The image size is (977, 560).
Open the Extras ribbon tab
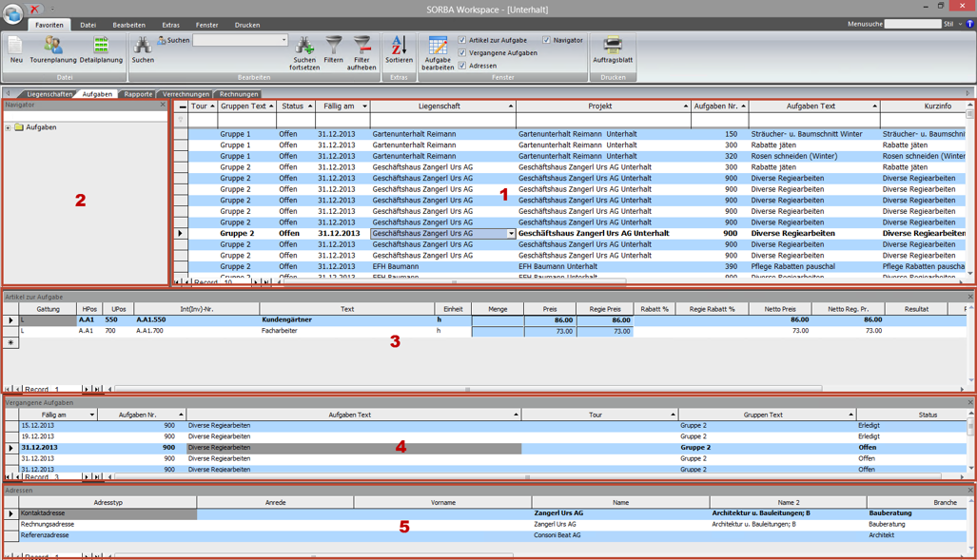pos(170,25)
